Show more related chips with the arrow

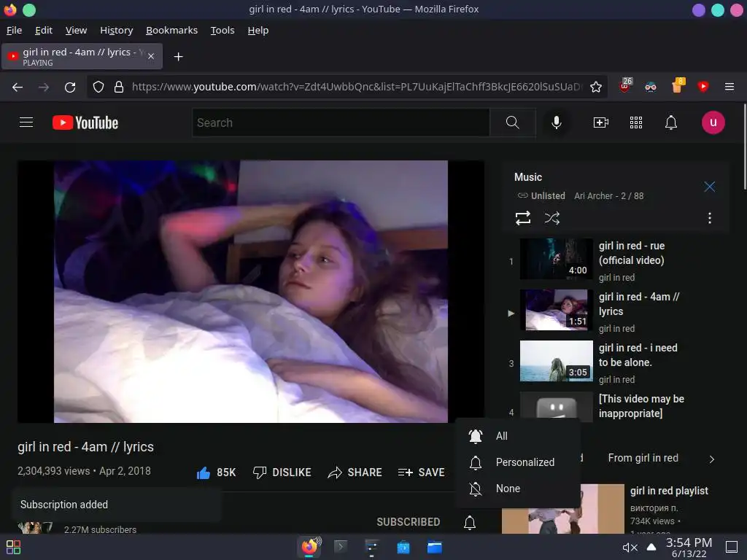coord(711,459)
